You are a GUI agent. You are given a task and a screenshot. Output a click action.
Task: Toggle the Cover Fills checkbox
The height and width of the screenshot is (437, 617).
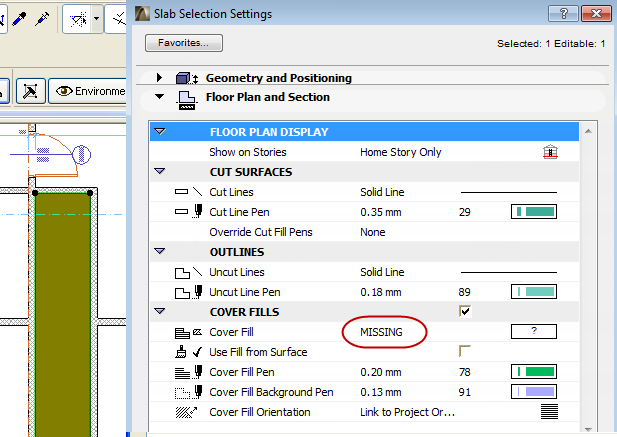(464, 312)
